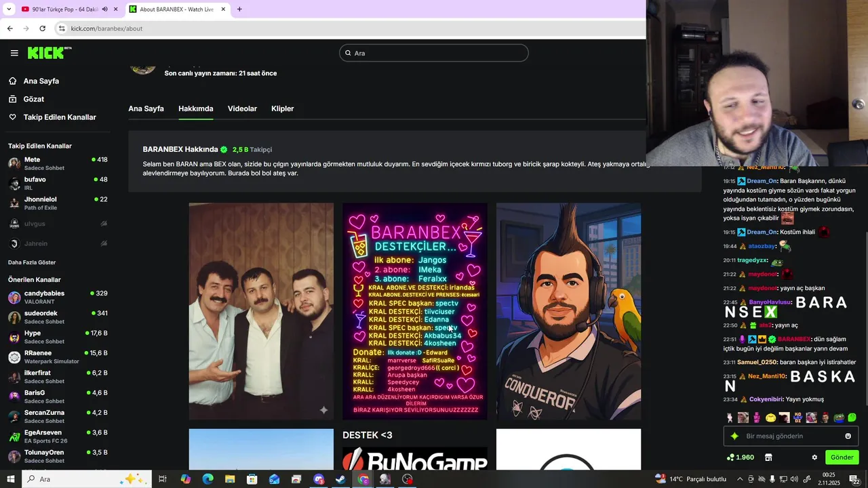Click the KOLAY DI quick emote
Viewport: 868px width, 488px height.
(x=797, y=418)
